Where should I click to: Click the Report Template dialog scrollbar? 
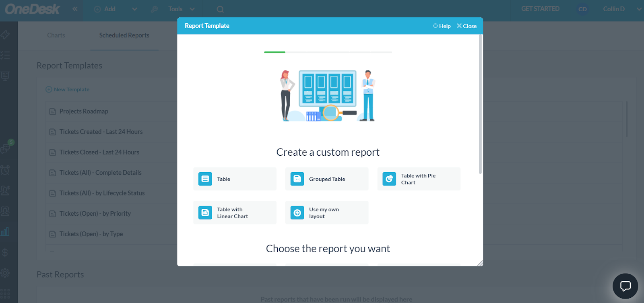(x=480, y=105)
